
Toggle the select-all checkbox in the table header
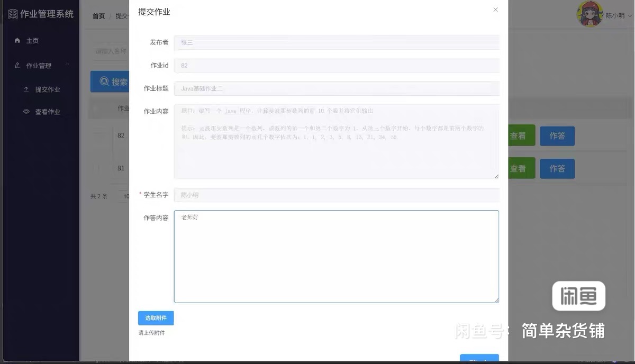point(96,108)
